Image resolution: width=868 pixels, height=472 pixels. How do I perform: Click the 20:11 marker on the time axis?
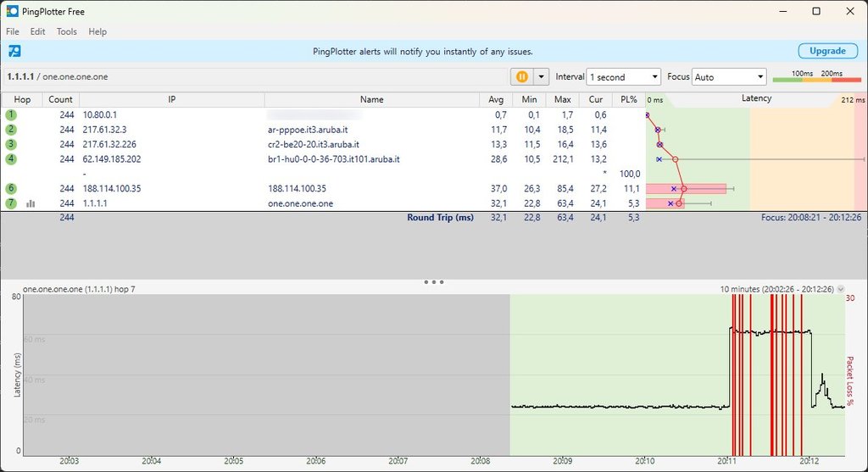point(726,460)
